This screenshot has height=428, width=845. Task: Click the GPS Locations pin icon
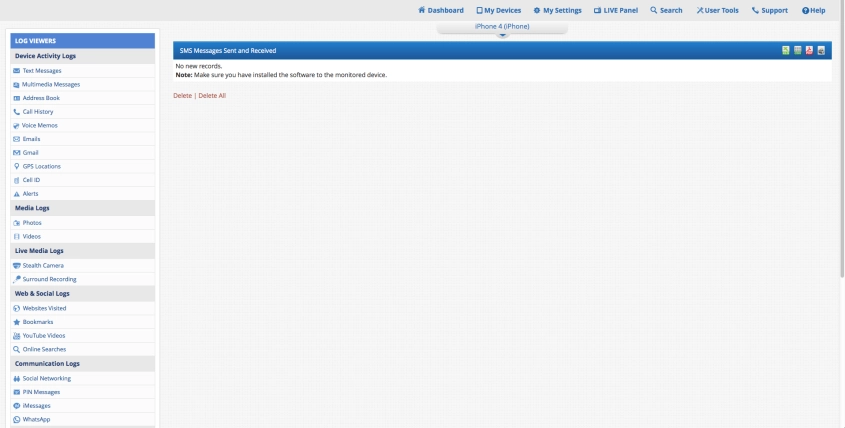(x=17, y=167)
